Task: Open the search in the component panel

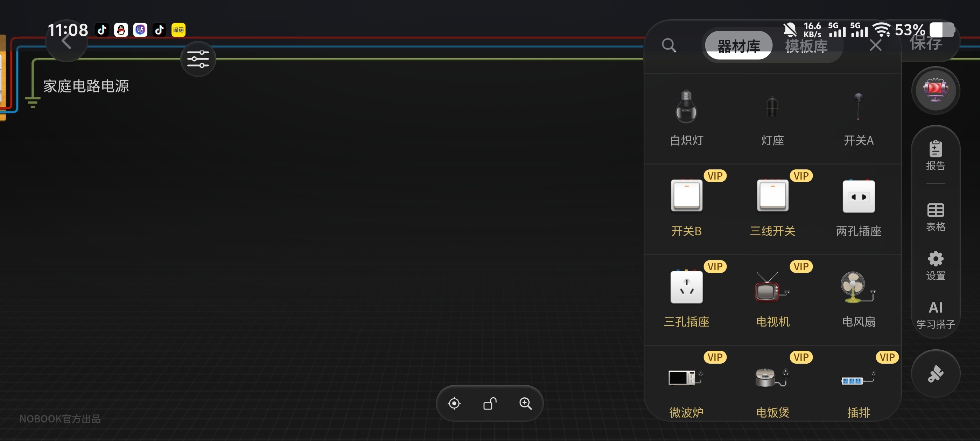Action: point(669,45)
